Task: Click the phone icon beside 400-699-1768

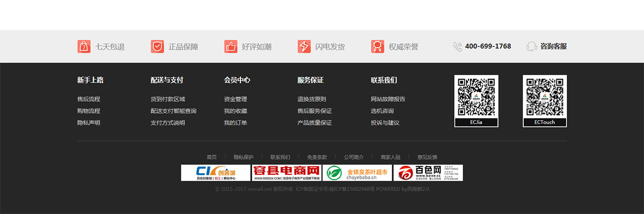Action: click(457, 47)
